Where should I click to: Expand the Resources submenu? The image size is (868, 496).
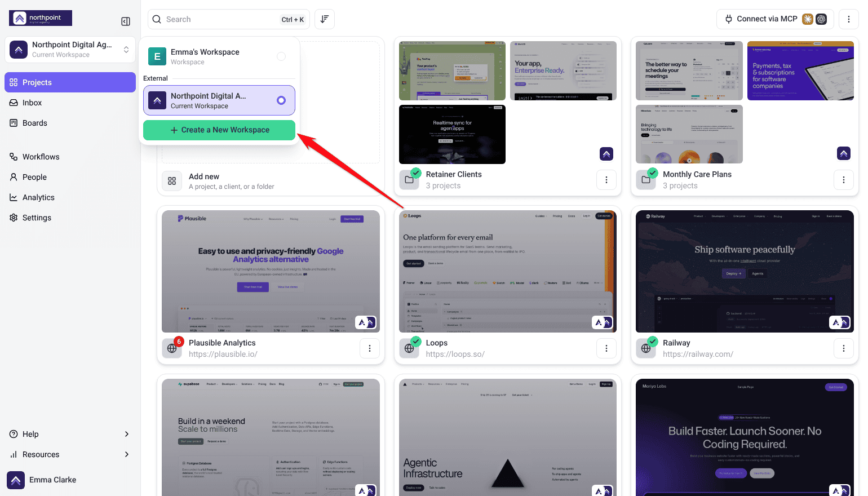70,454
